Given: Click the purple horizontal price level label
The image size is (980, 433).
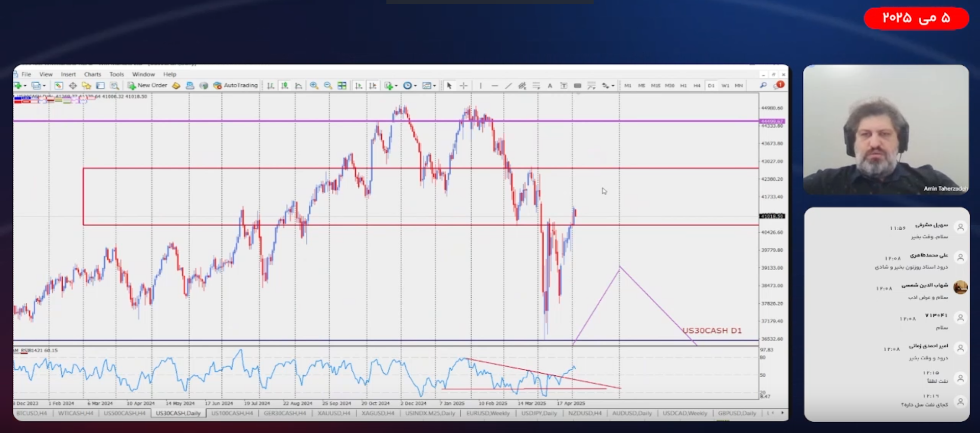Looking at the screenshot, I should 772,122.
